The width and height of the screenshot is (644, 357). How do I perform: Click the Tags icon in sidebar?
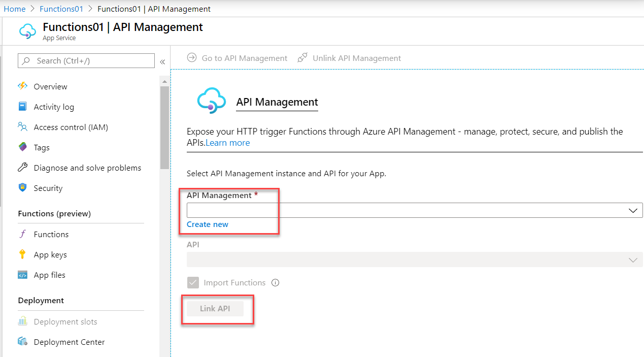click(22, 147)
